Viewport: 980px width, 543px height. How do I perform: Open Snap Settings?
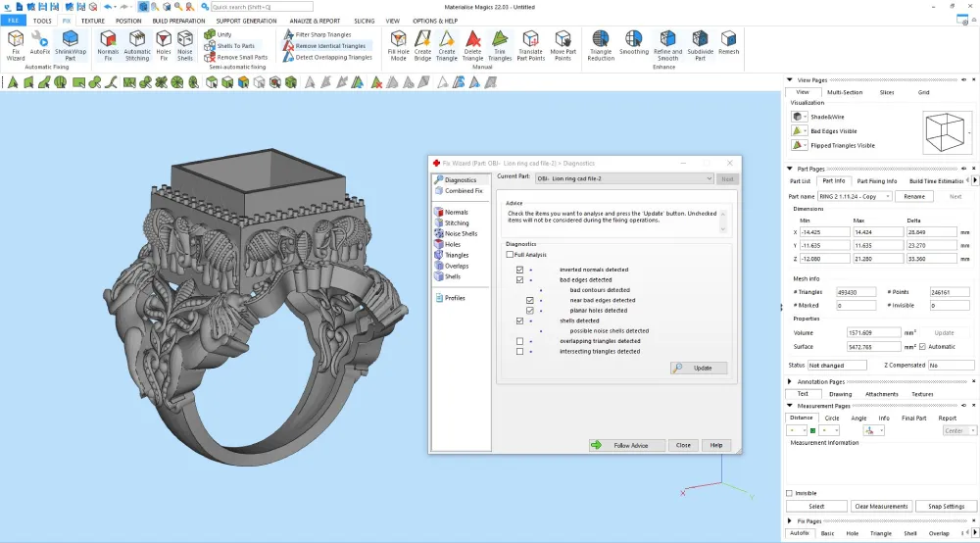click(x=946, y=506)
